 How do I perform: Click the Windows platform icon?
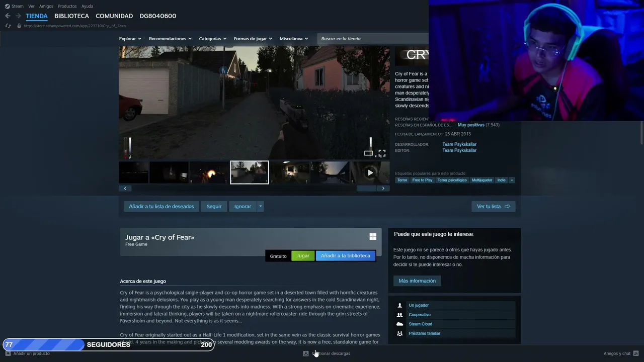click(x=373, y=237)
